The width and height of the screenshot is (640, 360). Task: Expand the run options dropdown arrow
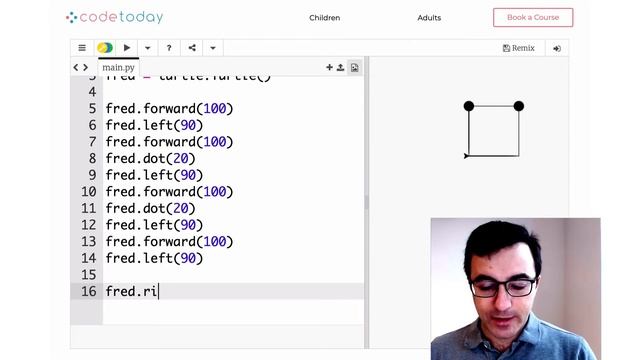148,48
